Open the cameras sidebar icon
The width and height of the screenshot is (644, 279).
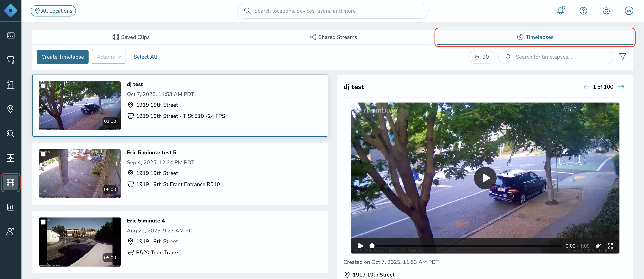pos(11,60)
